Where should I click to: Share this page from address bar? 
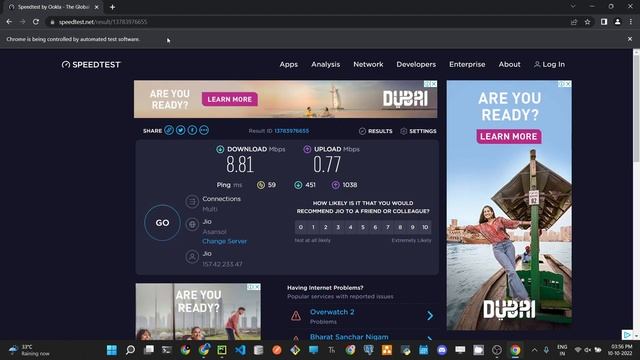pos(574,22)
